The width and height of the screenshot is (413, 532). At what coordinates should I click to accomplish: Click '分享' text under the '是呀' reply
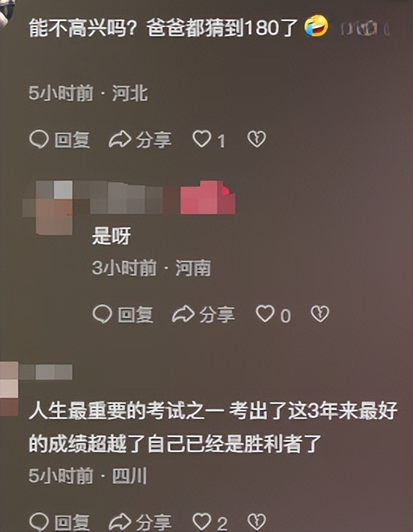[x=217, y=314]
